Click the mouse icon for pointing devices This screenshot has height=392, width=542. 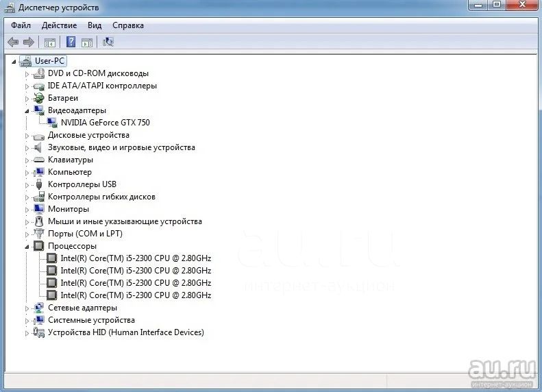tap(39, 221)
